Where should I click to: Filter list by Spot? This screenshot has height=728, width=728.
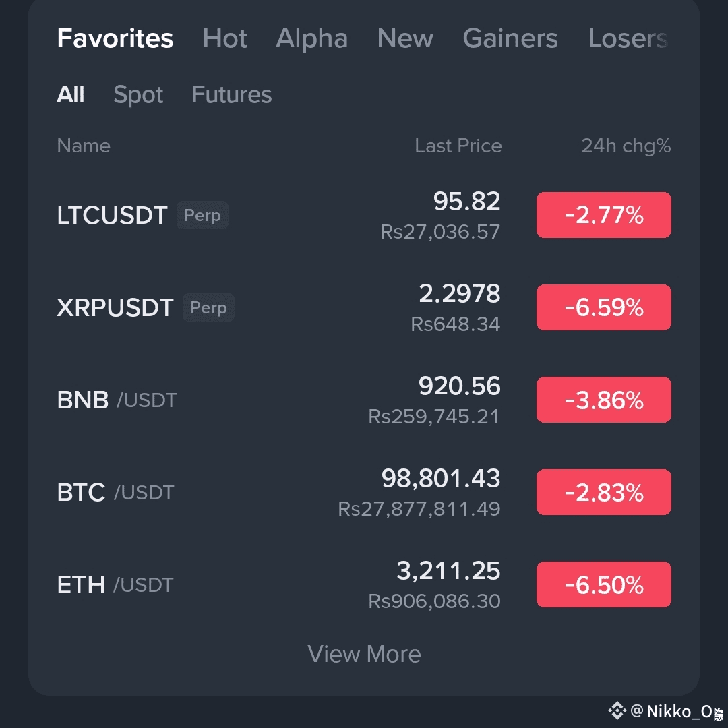click(138, 95)
